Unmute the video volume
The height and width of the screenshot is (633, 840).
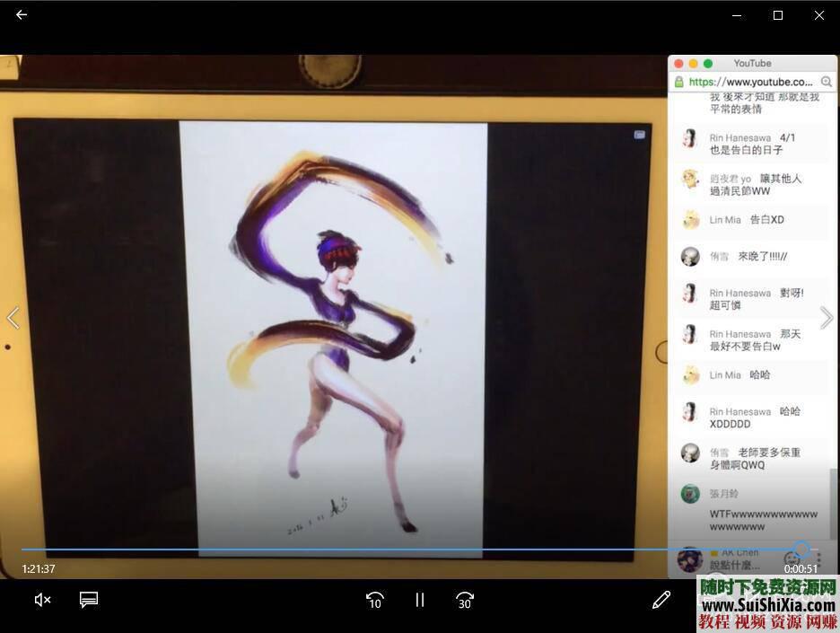(42, 600)
